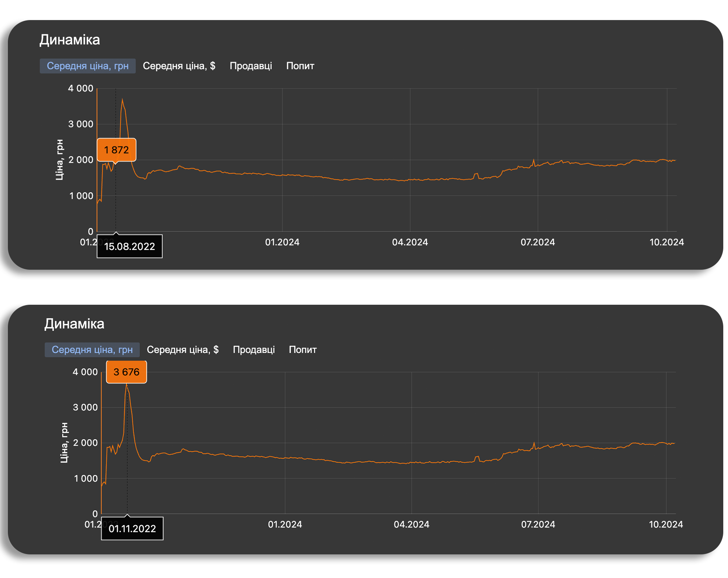Click the 10.2024 axis label in top chart

[x=667, y=242]
